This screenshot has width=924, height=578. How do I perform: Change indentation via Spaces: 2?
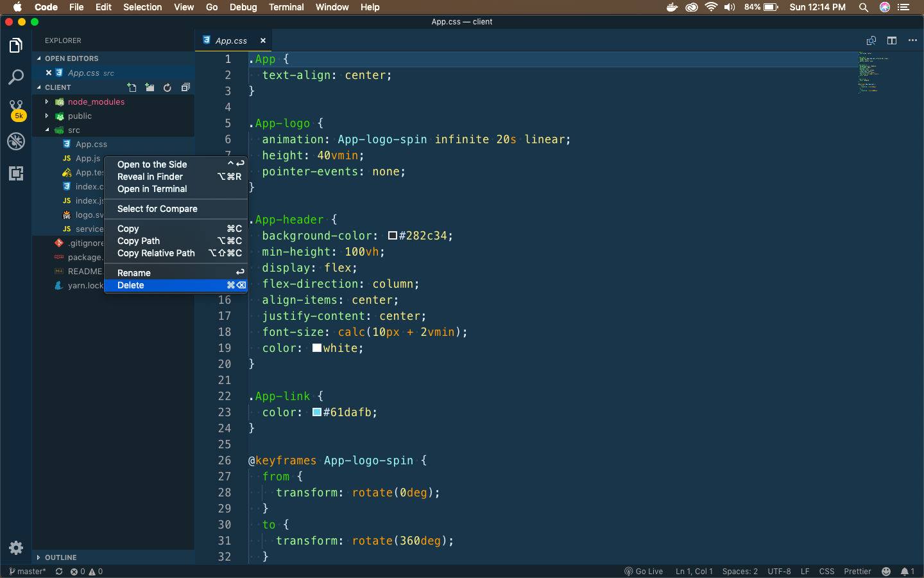coord(740,571)
